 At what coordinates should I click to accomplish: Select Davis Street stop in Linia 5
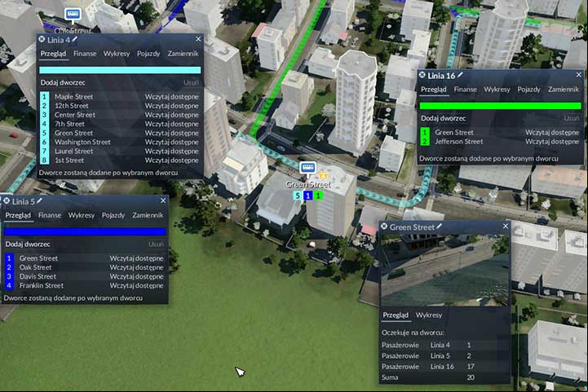[x=85, y=276]
